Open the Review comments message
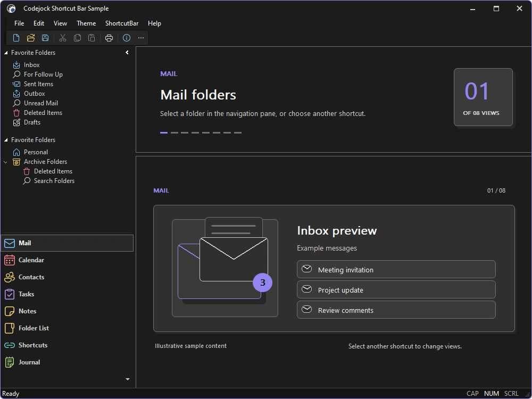 coord(396,310)
